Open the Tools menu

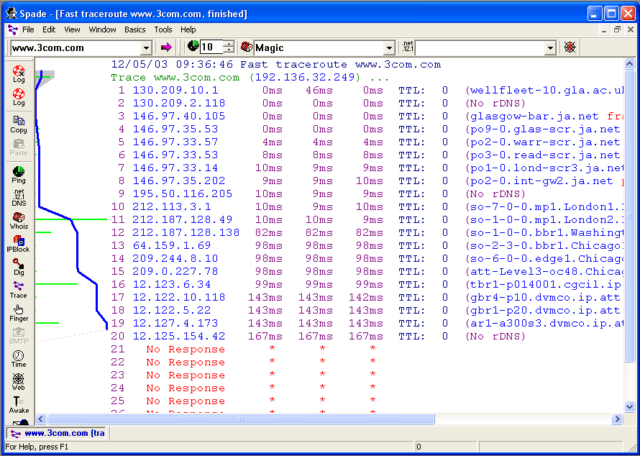point(163,29)
